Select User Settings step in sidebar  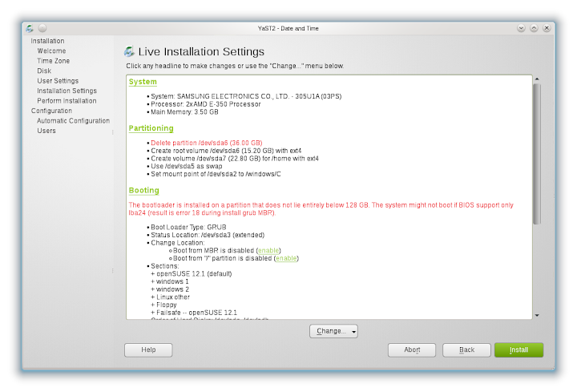pos(58,81)
